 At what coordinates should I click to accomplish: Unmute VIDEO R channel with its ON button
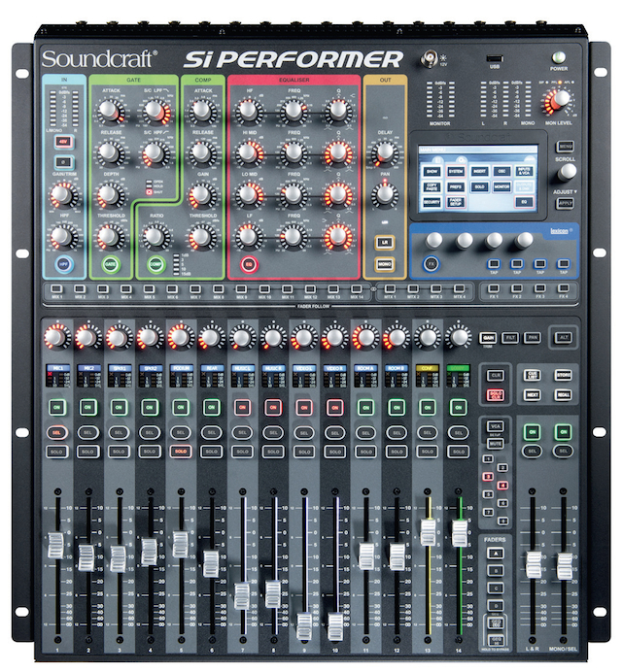[x=334, y=407]
